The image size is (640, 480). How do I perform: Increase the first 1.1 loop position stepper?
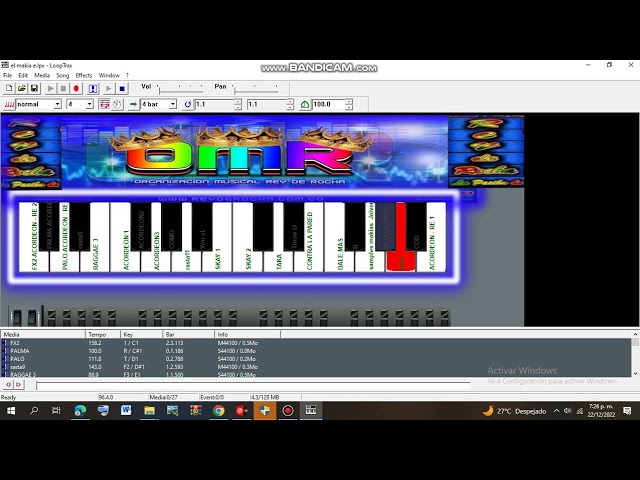238,102
